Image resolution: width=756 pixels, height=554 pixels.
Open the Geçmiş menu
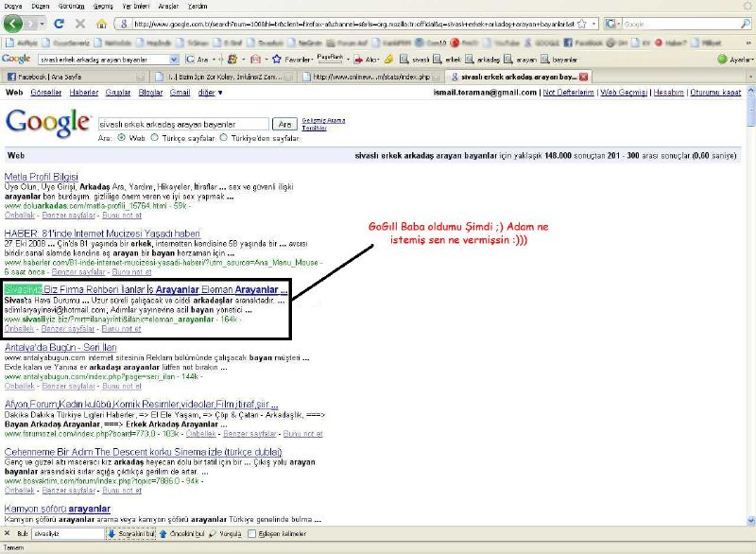(103, 7)
